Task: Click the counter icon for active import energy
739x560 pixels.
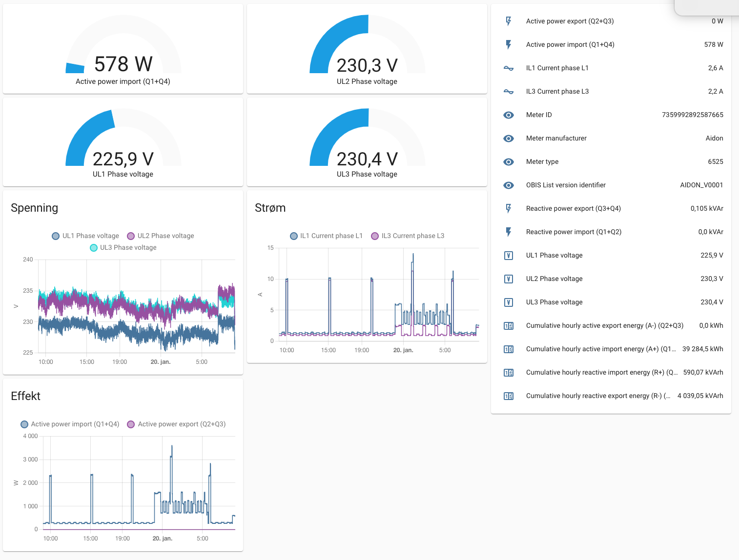Action: pos(509,349)
